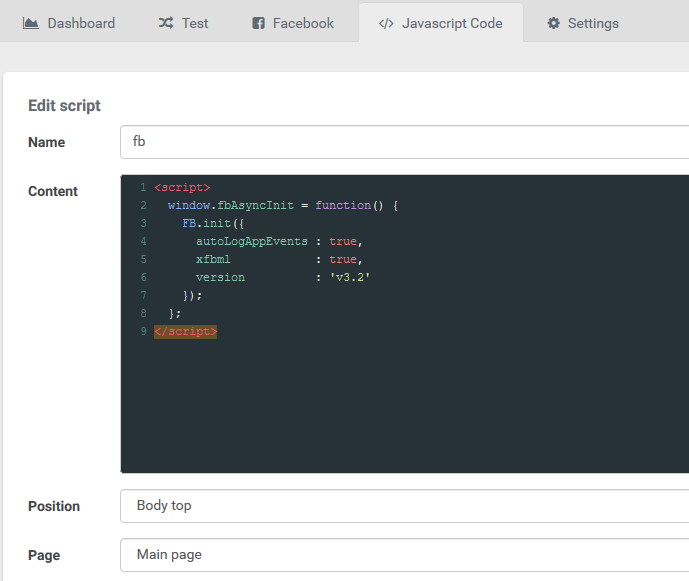Click the autoLogAppEvents line
This screenshot has height=581, width=689.
pos(279,241)
